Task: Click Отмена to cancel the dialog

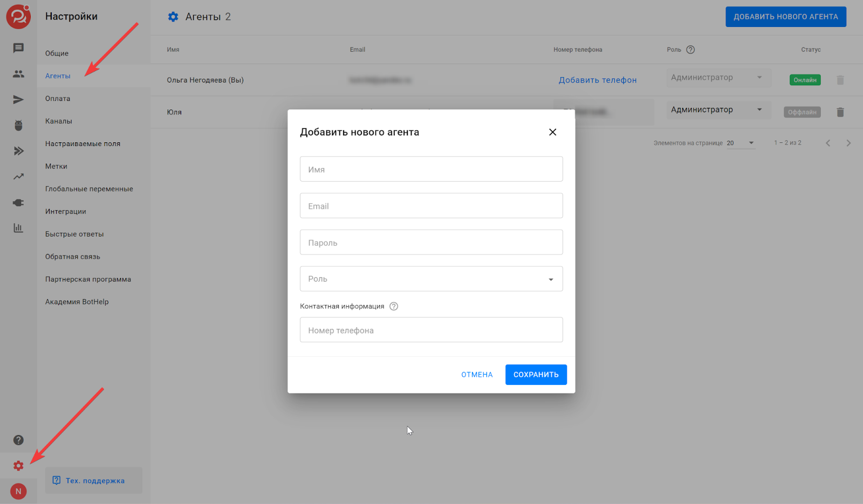Action: pyautogui.click(x=477, y=375)
